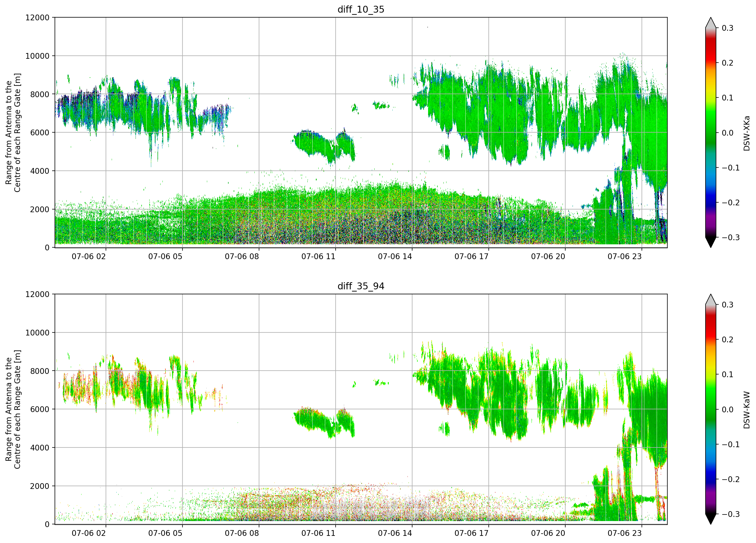The width and height of the screenshot is (756, 543).
Task: Click the −0.2 tick on DSW-XKa colorbar
Action: 731,202
